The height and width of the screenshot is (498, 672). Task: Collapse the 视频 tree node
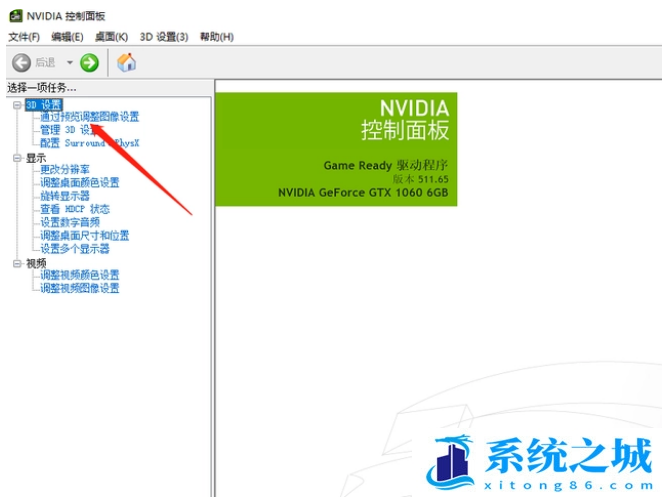[x=17, y=262]
